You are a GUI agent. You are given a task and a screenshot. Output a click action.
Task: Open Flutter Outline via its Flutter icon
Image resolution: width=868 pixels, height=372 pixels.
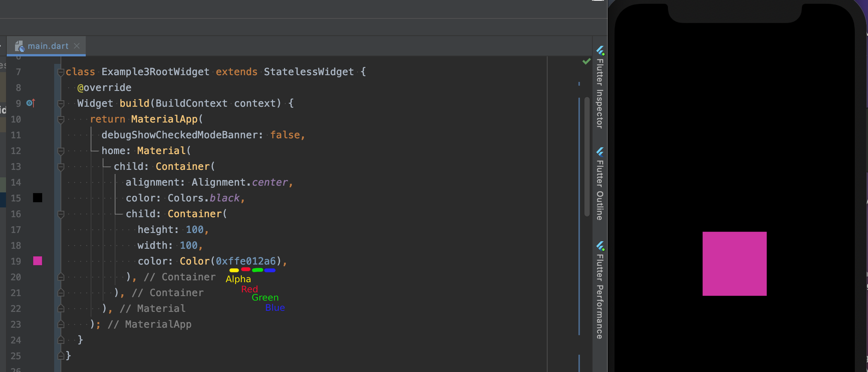click(601, 153)
